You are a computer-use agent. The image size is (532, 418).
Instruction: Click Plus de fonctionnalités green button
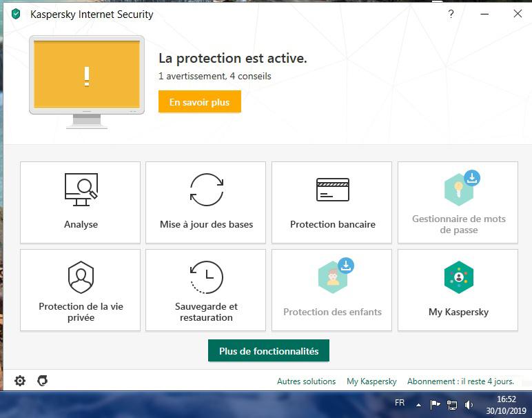[269, 351]
